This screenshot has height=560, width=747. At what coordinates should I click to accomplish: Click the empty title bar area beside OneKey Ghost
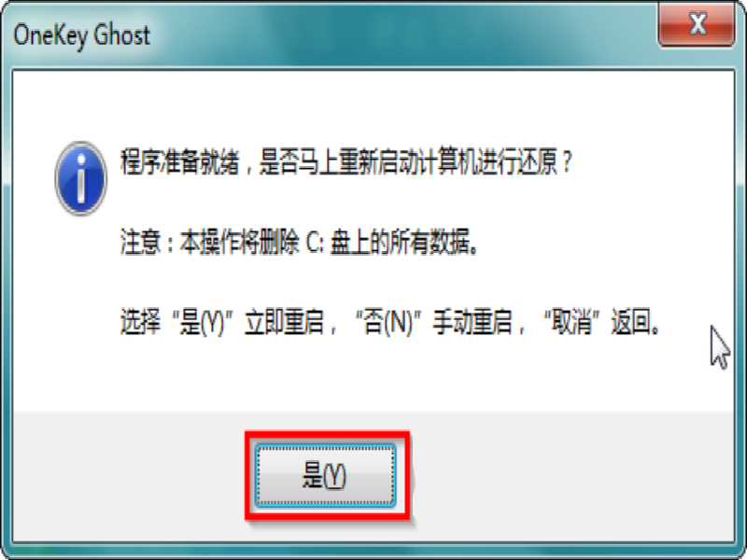[x=405, y=35]
